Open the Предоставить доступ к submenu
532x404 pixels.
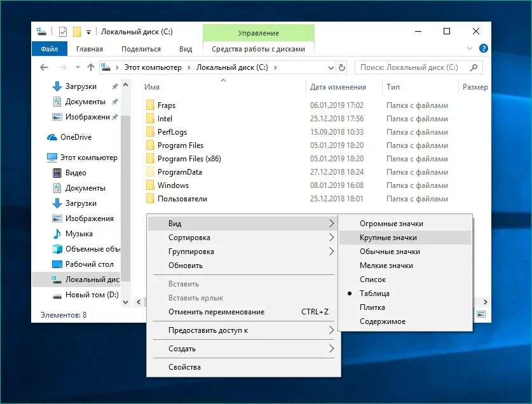[x=243, y=330]
